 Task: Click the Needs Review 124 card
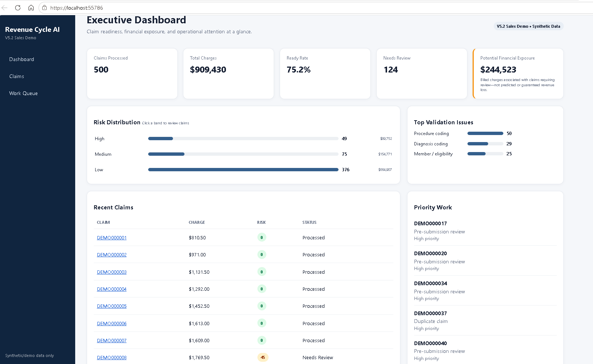click(422, 74)
